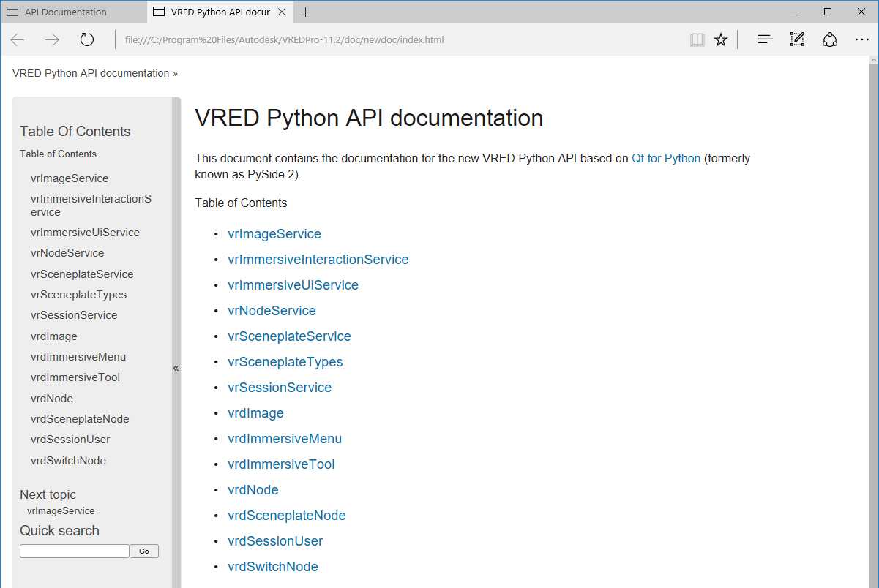Select vrdSwitchNode in sidebar contents
Viewport: 879px width, 588px height.
tap(68, 461)
